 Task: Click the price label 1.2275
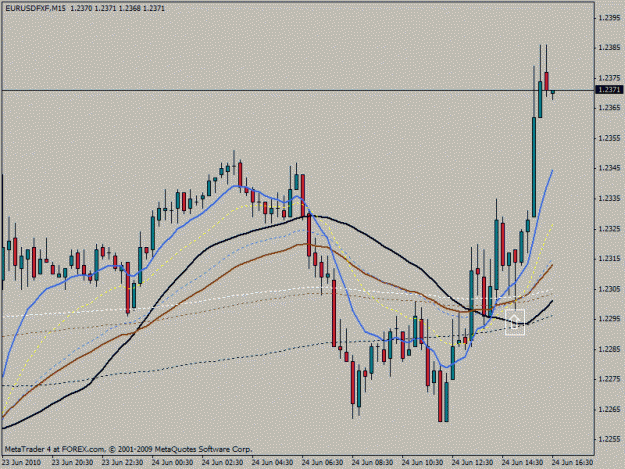610,379
